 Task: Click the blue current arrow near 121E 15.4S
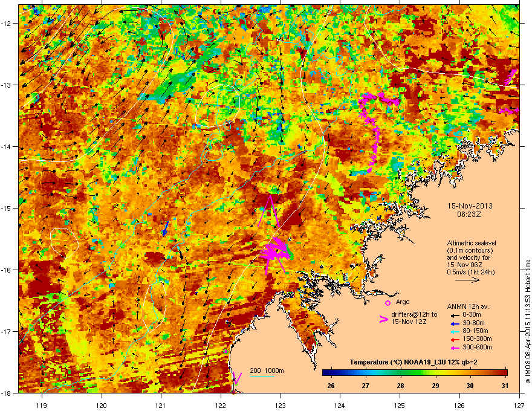pos(165,228)
